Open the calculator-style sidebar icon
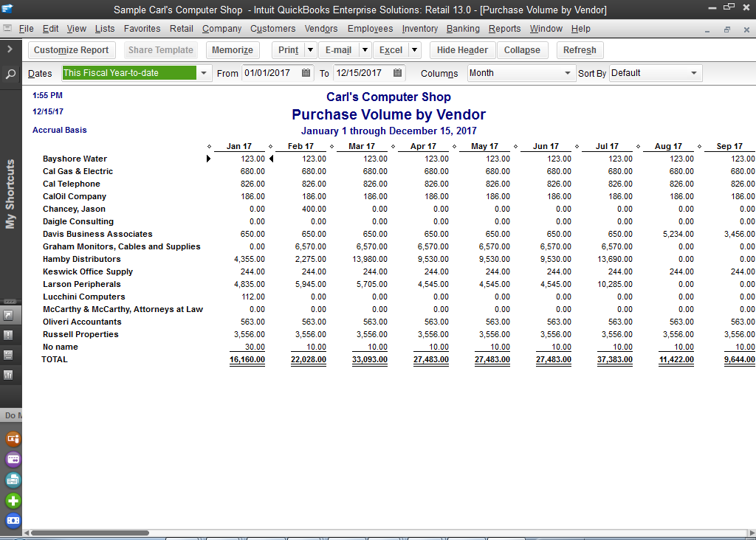Screen dimensions: 756x540 point(8,355)
